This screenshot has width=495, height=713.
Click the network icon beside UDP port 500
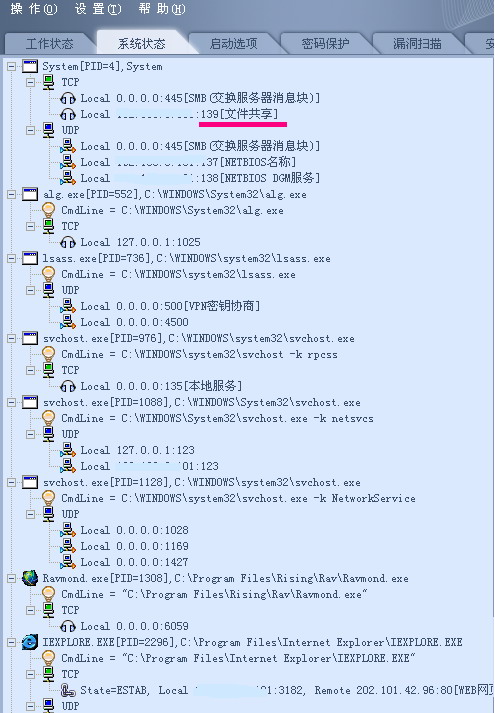[x=68, y=306]
